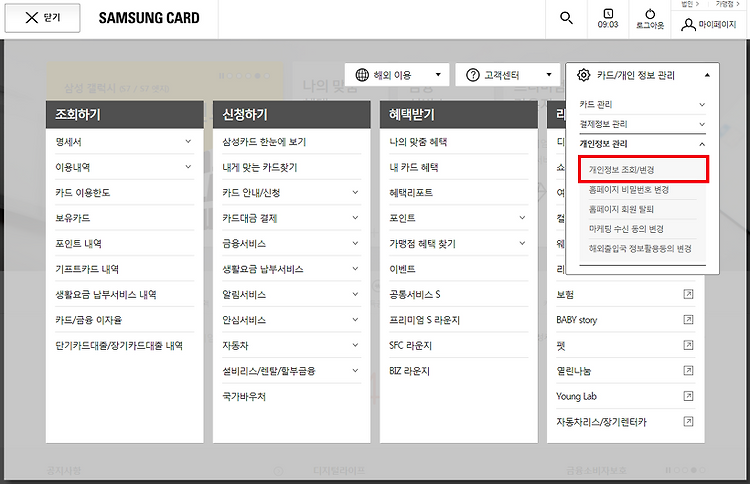This screenshot has width=750, height=484.
Task: Click 법인 link at top right
Action: (x=689, y=4)
